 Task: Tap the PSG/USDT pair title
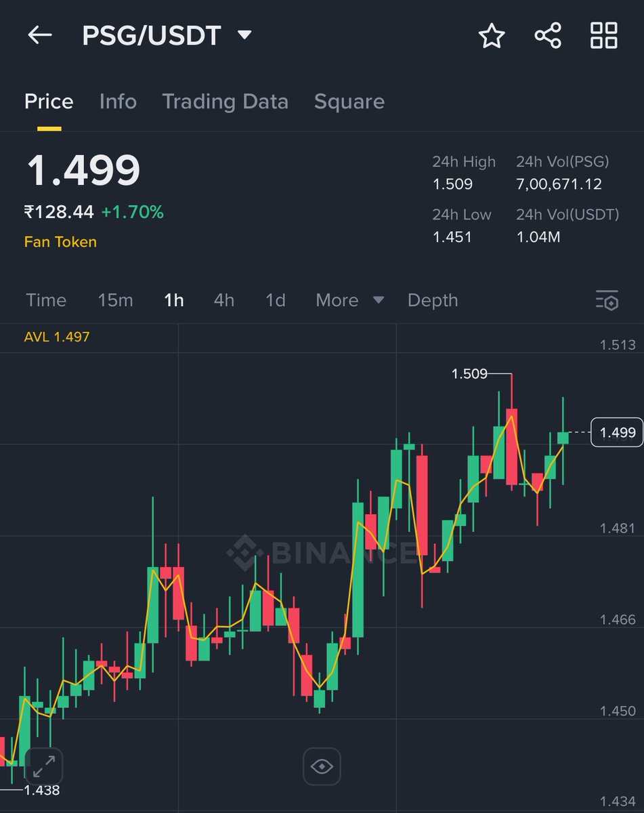coord(152,36)
